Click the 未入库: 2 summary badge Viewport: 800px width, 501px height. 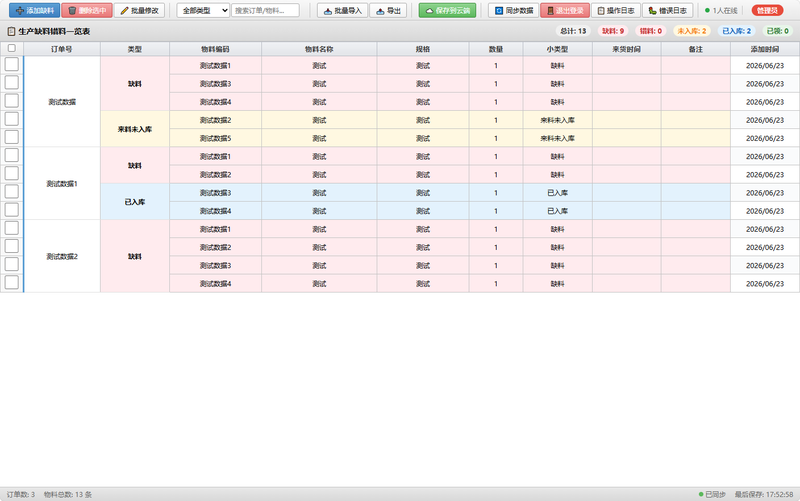[x=692, y=31]
